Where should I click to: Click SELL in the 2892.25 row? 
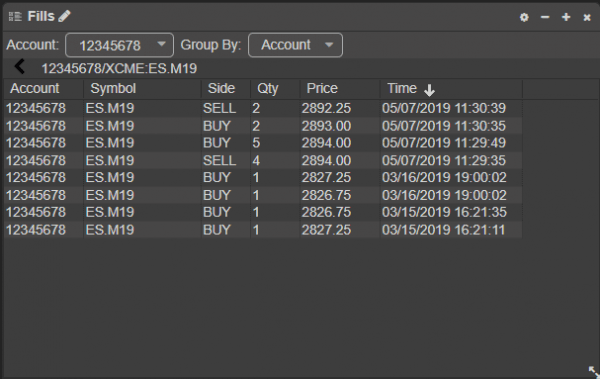[x=219, y=108]
